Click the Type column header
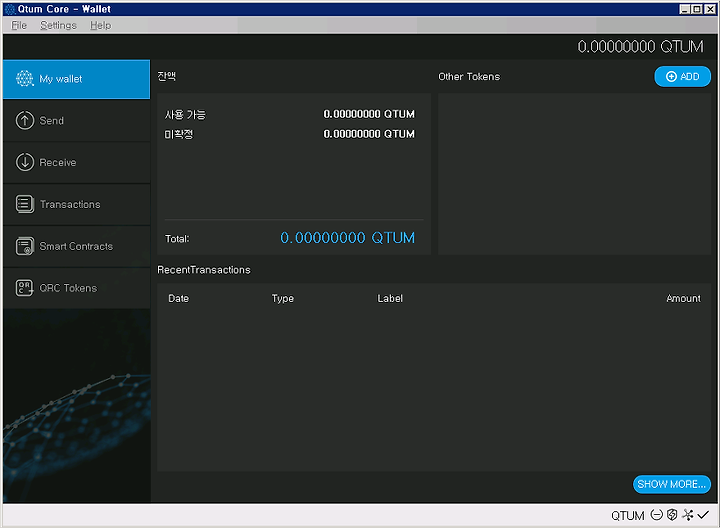The height and width of the screenshot is (528, 720). coord(282,298)
